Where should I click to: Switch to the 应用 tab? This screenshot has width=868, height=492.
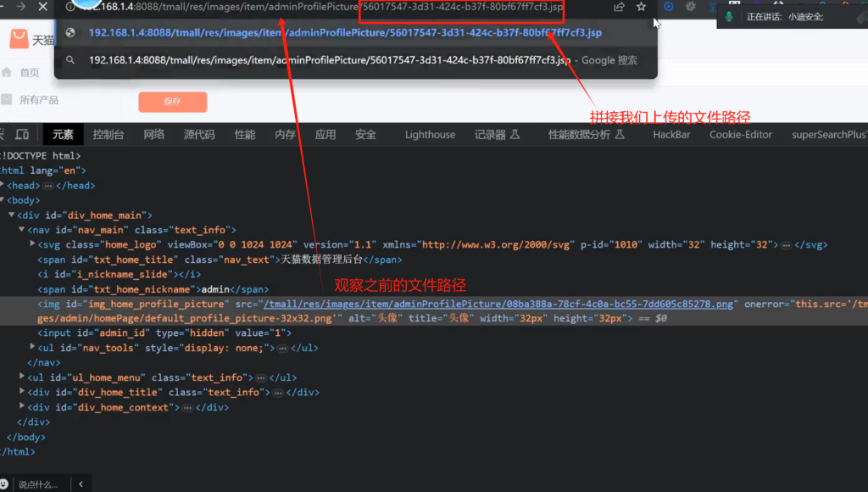[x=325, y=135]
